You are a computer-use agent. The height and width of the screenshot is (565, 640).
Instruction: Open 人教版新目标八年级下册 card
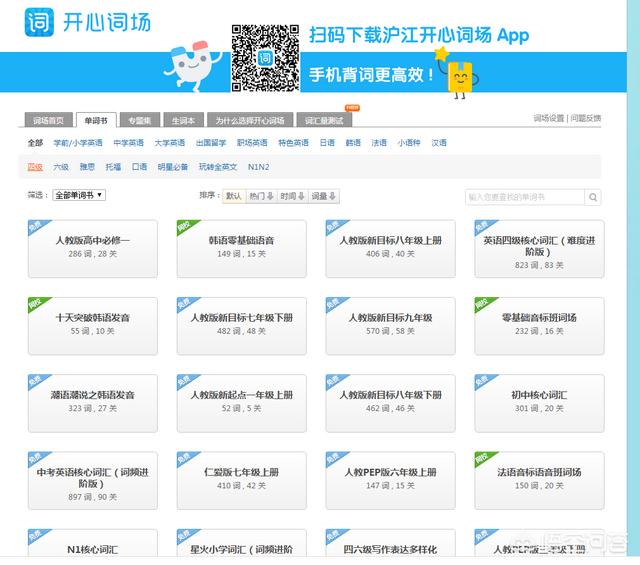[391, 403]
